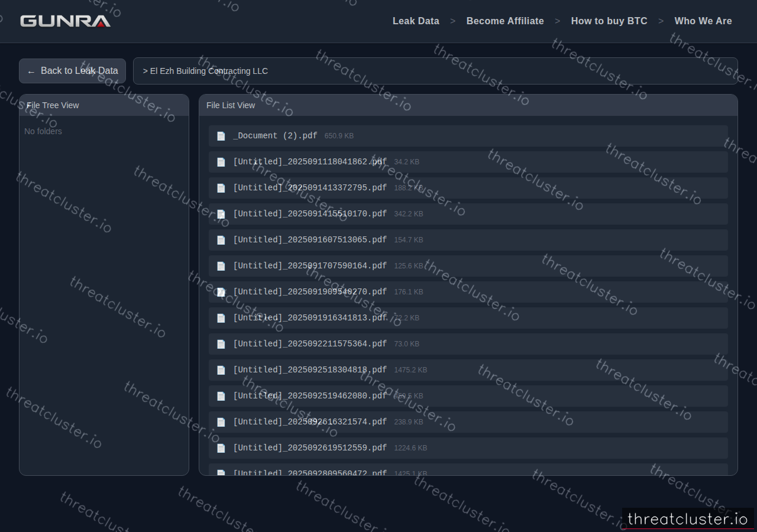Click file icon for [Untitled]_2025091607513065.pdf
757x532 pixels.
click(x=221, y=240)
